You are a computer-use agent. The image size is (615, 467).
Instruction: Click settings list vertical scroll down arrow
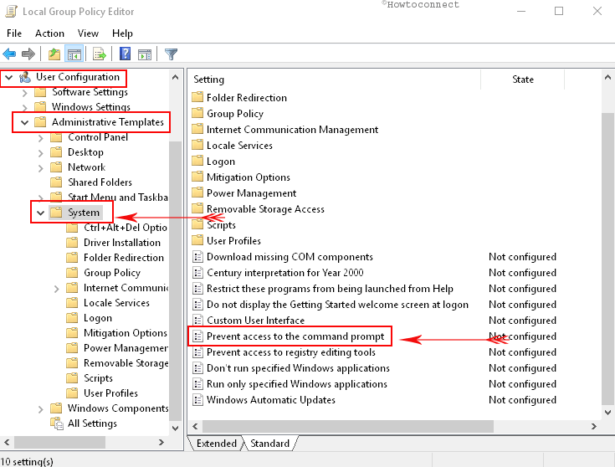point(608,412)
